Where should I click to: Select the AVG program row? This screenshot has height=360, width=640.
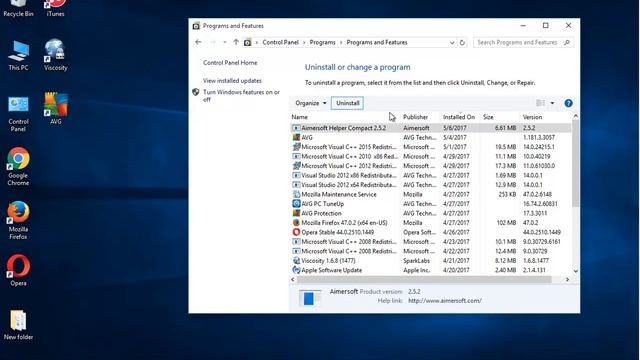tap(431, 138)
